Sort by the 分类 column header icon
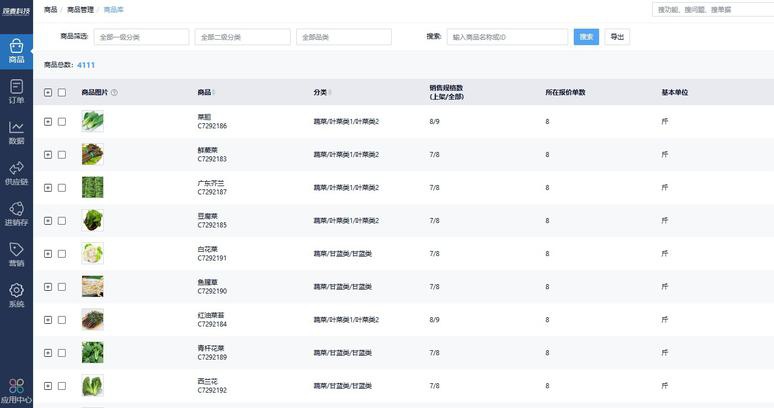This screenshot has width=774, height=408. [330, 92]
